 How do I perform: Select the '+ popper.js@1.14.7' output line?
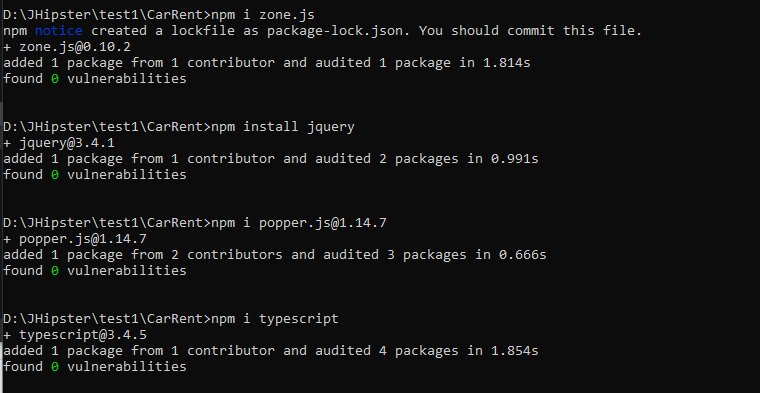(75, 239)
